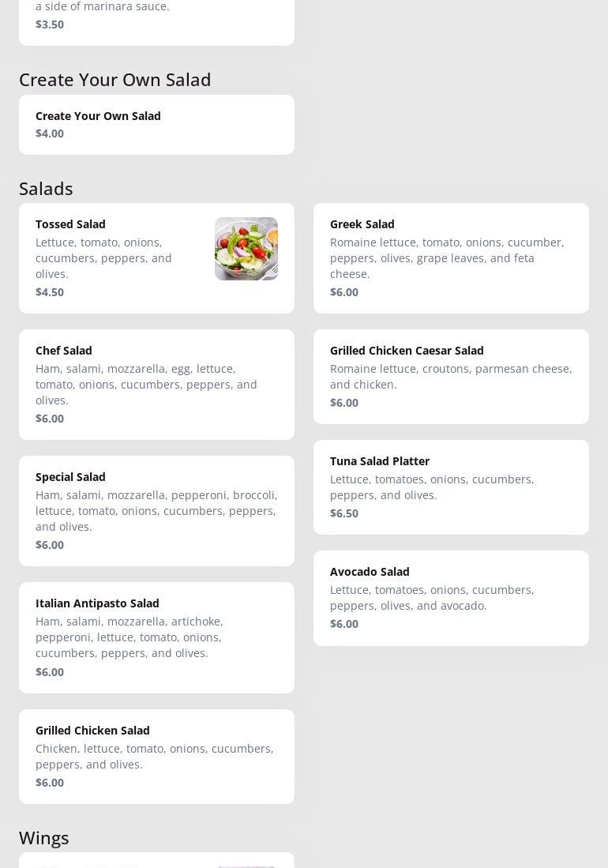The image size is (608, 868).
Task: Click the Wings section heading
Action: pos(44,838)
